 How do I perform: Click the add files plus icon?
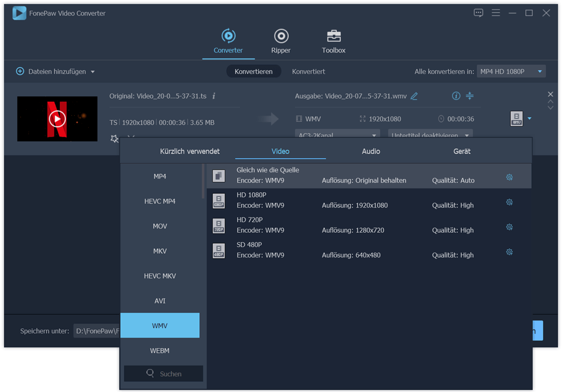(20, 71)
